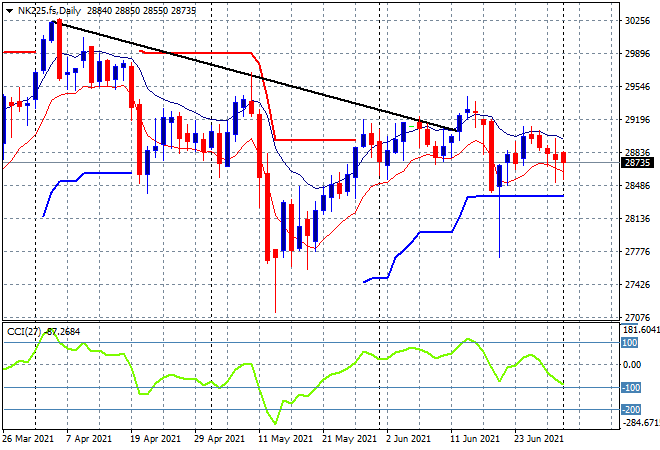This screenshot has width=660, height=450.
Task: Click date label 7 Apr 2021
Action: click(89, 439)
